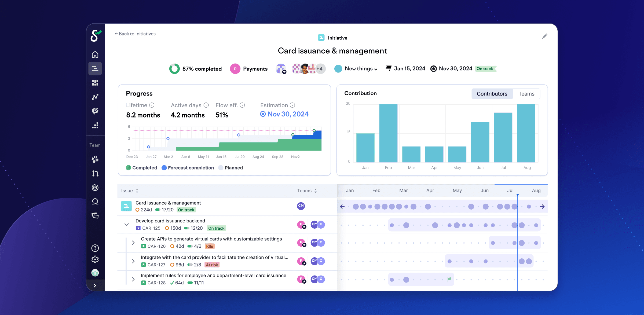The image size is (644, 315).
Task: Open the grid dashboard sidebar icon
Action: pyautogui.click(x=95, y=83)
